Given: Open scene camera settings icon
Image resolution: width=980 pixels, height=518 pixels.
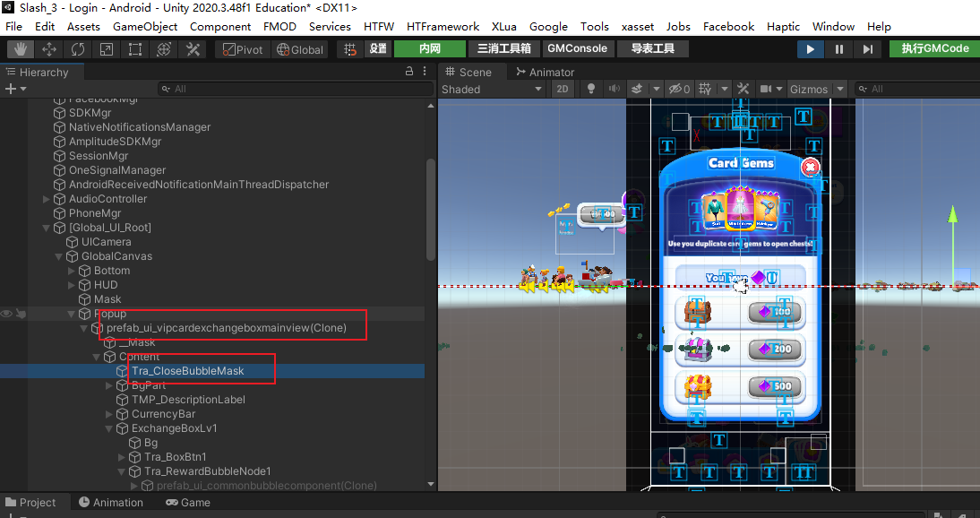Looking at the screenshot, I should tap(766, 89).
